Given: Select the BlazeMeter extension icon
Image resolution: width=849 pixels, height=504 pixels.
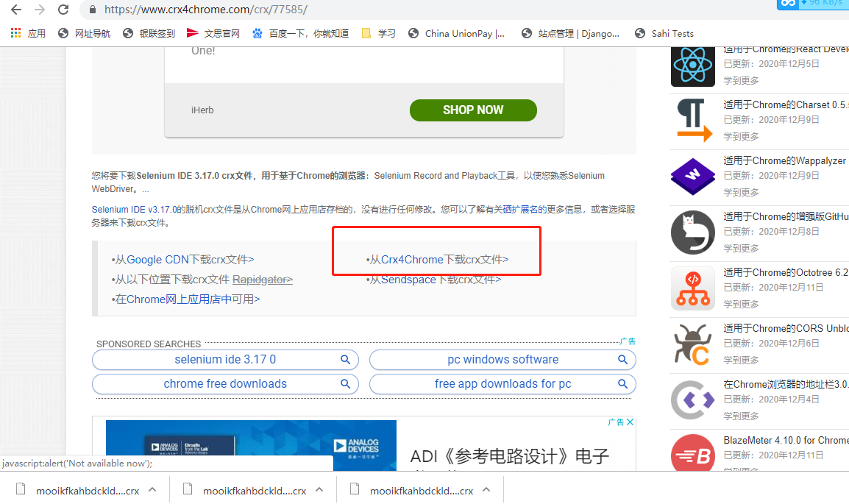Looking at the screenshot, I should [692, 455].
